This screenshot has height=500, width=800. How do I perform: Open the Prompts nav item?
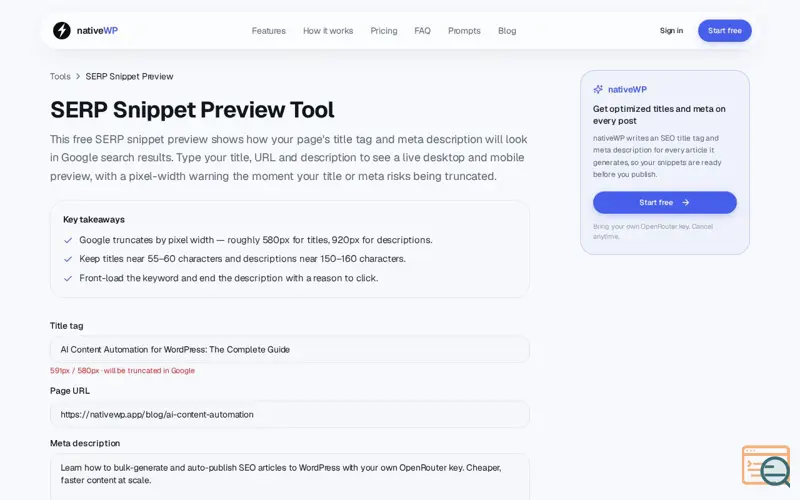click(x=464, y=31)
